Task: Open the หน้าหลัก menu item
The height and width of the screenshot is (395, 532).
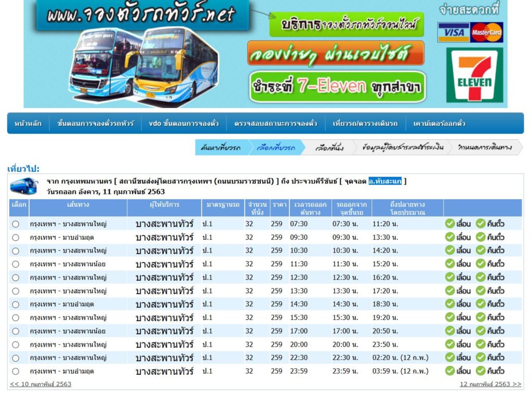Action: [28, 124]
